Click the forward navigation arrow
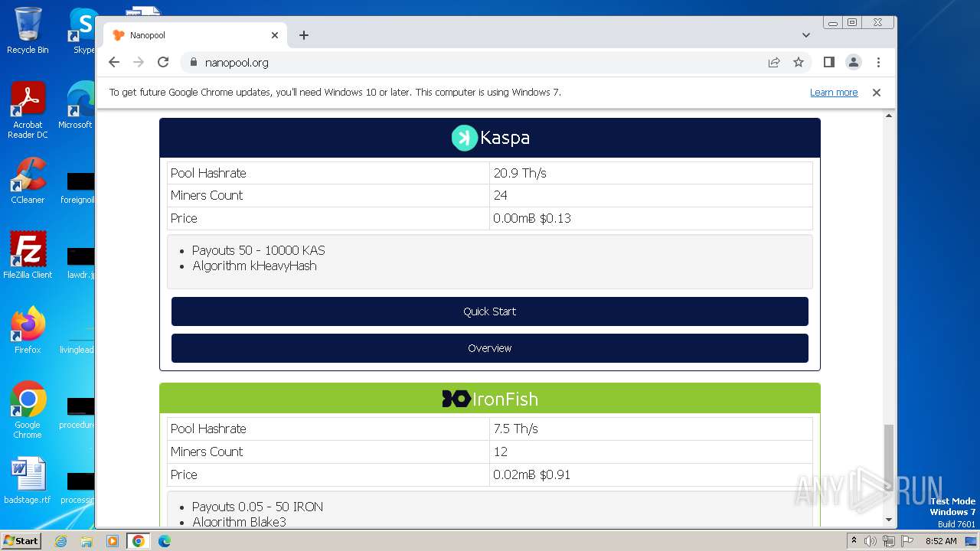Image resolution: width=980 pixels, height=551 pixels. (x=139, y=63)
